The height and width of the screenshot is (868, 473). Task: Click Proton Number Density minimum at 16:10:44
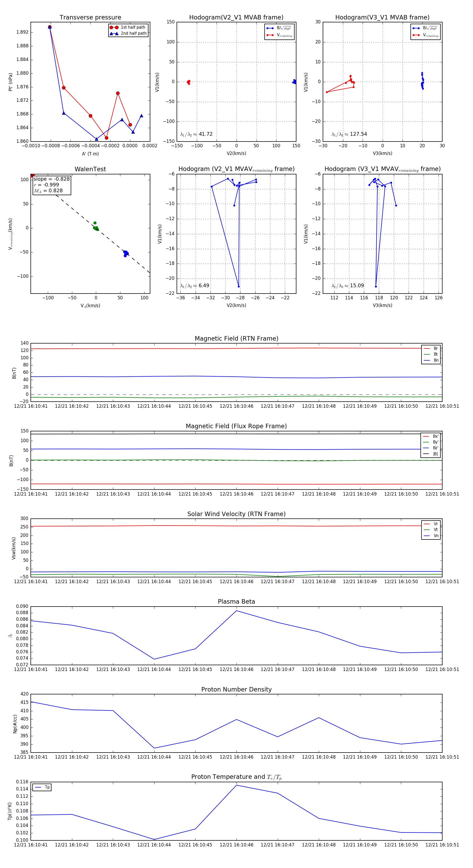click(x=154, y=748)
